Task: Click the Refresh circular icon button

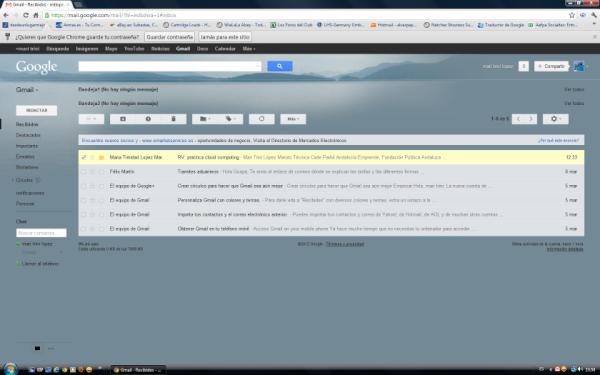Action: coord(262,119)
